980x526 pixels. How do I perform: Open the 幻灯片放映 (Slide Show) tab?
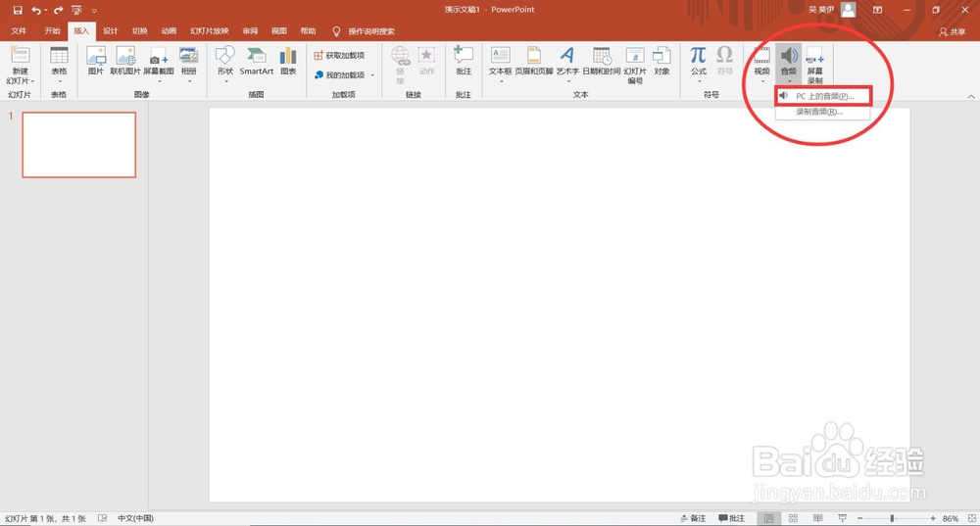pos(210,30)
